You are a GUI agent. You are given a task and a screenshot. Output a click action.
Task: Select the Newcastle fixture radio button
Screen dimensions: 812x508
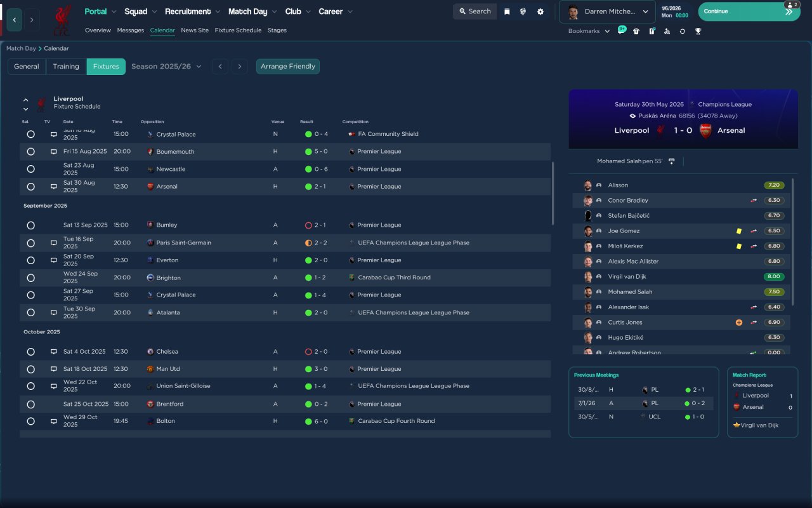point(30,170)
